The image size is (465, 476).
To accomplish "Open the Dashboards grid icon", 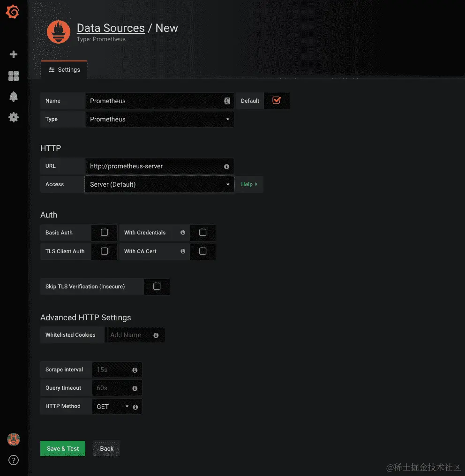I will 13,76.
